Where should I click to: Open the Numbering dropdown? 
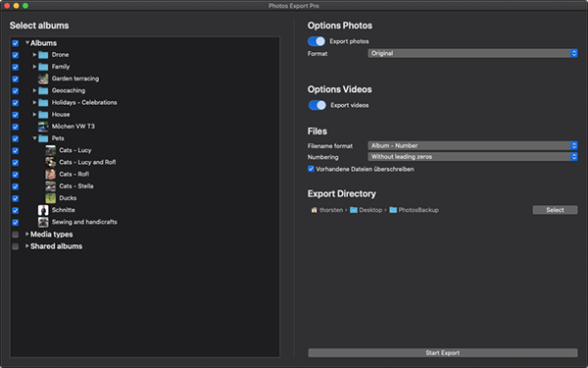(x=472, y=157)
